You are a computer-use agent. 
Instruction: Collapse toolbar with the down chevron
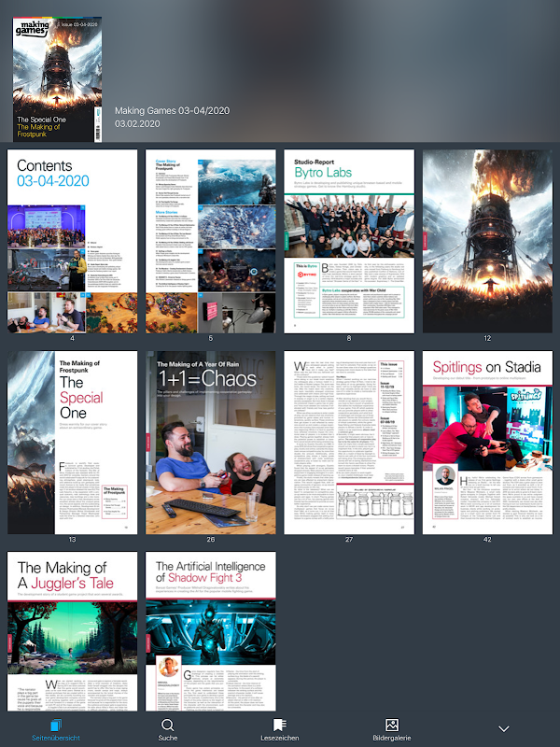coord(504,729)
